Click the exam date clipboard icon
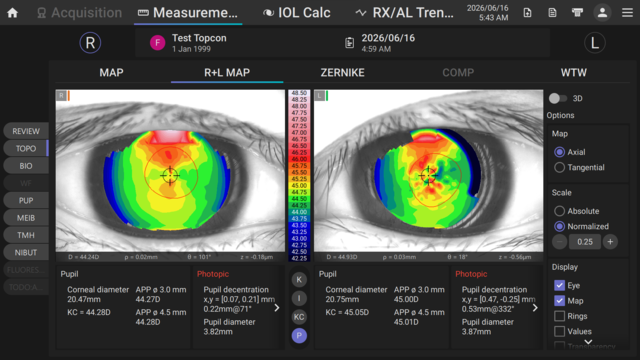The height and width of the screenshot is (360, 640). point(349,42)
